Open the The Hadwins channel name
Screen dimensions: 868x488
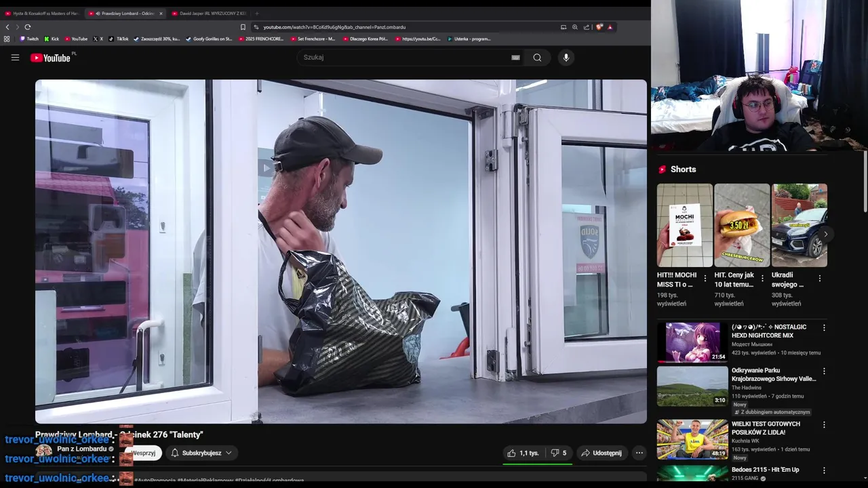click(746, 388)
